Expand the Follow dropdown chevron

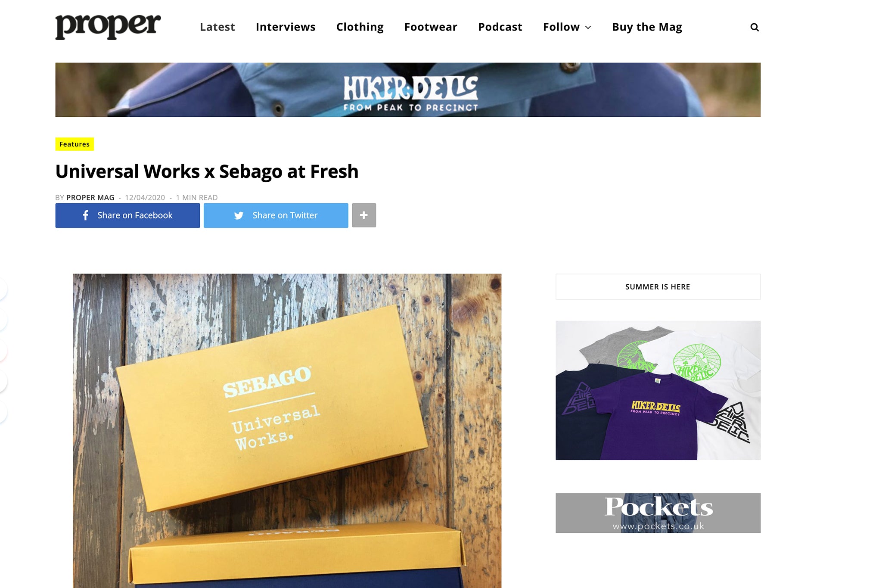588,28
